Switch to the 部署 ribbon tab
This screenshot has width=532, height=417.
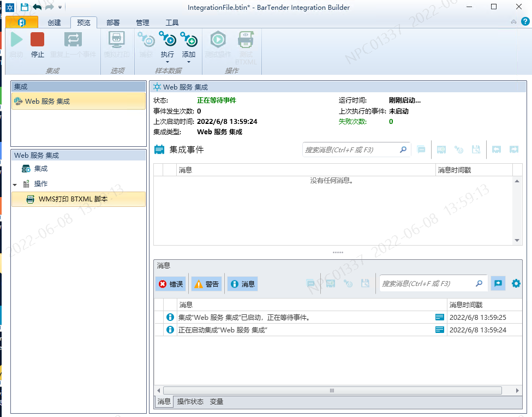point(112,22)
